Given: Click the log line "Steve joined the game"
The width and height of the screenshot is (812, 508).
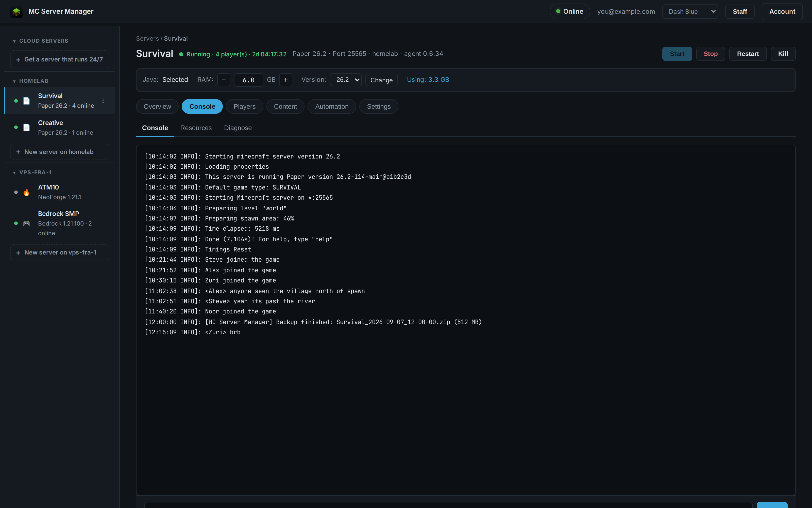Looking at the screenshot, I should tap(212, 260).
